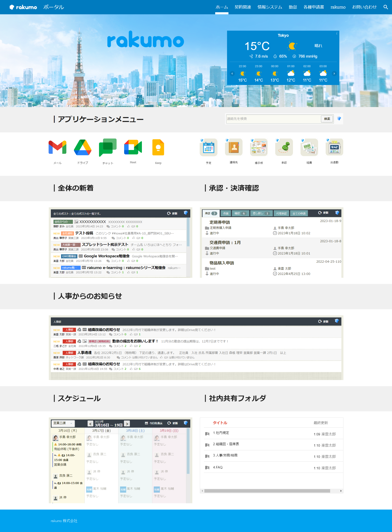Open the 交通費申請：1月 request
This screenshot has width=392, height=532.
[x=225, y=242]
